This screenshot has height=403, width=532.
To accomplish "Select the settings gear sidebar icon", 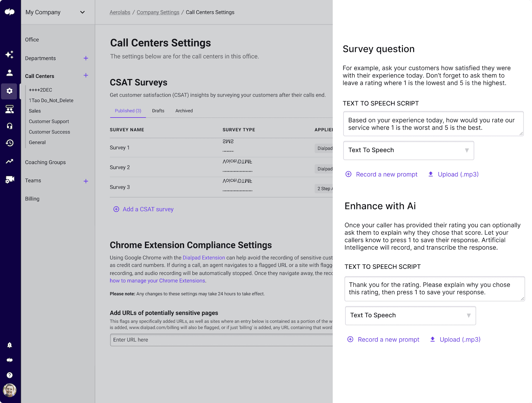I will [x=10, y=91].
